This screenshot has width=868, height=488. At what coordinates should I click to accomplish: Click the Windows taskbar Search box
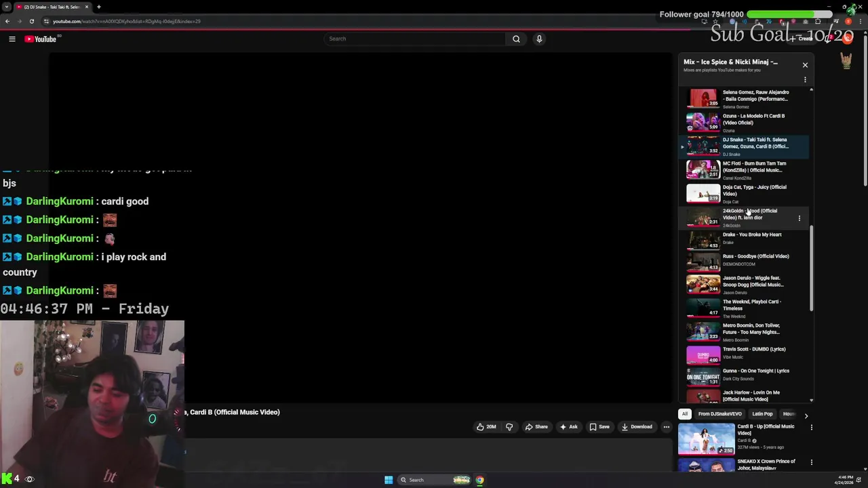(434, 480)
